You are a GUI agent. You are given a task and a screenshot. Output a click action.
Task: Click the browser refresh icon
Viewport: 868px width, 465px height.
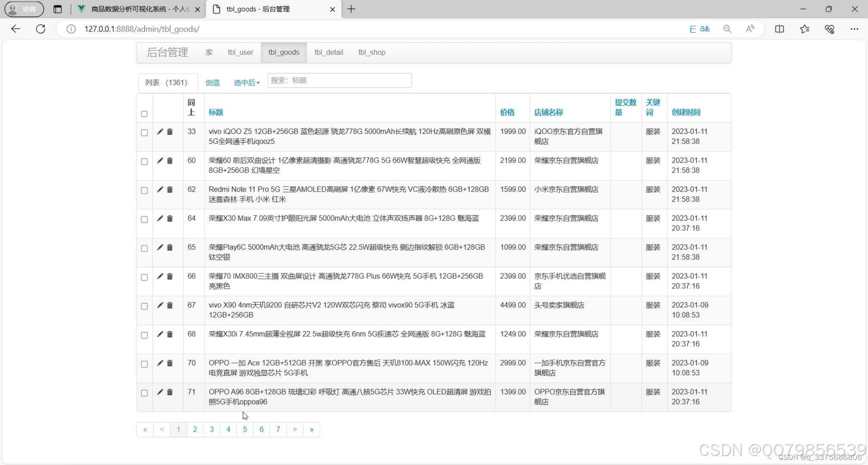coord(40,29)
